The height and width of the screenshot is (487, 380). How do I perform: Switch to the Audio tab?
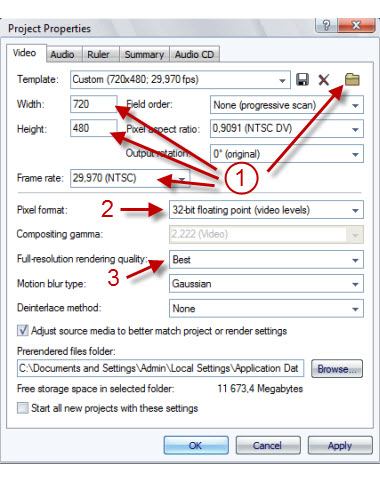[63, 55]
